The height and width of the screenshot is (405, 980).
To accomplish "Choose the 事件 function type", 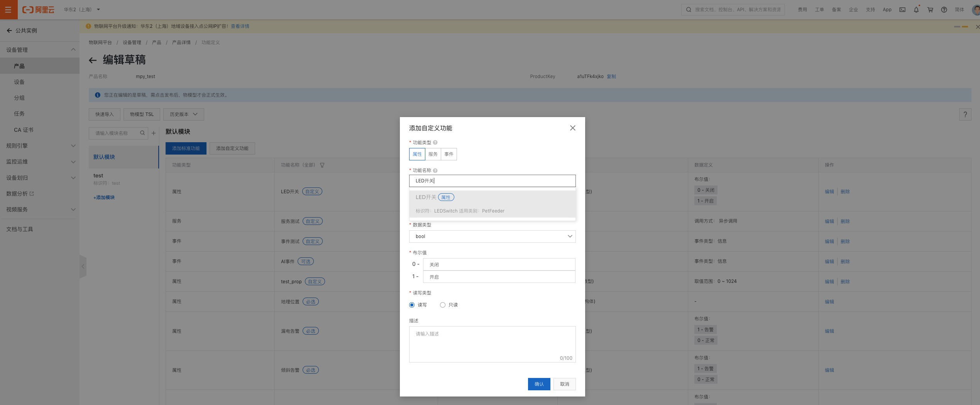I will 449,154.
